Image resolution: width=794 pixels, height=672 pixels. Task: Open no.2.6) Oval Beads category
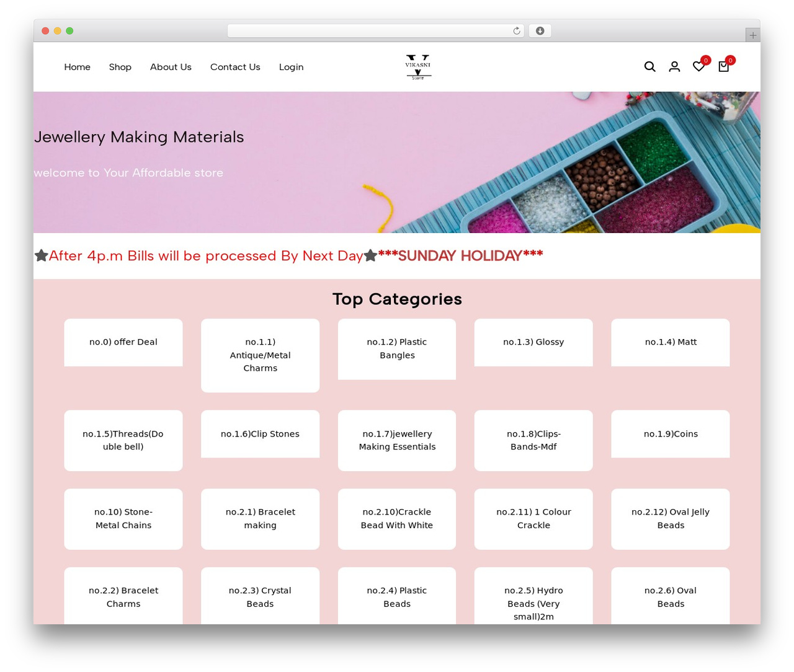coord(671,596)
